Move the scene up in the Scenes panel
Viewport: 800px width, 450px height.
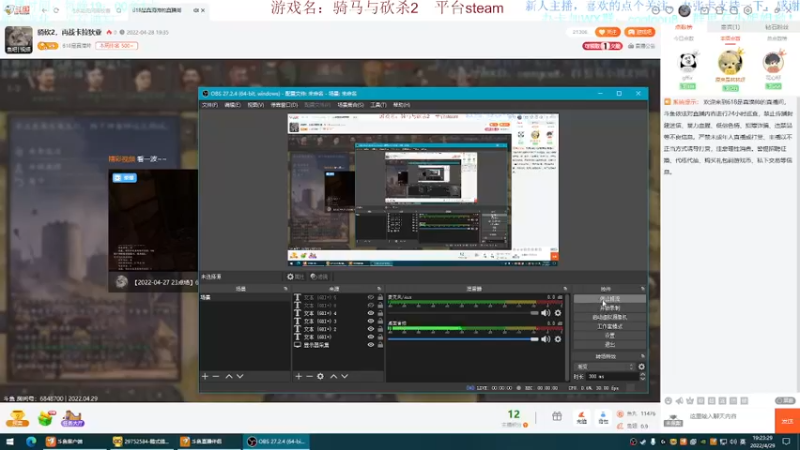[229, 377]
